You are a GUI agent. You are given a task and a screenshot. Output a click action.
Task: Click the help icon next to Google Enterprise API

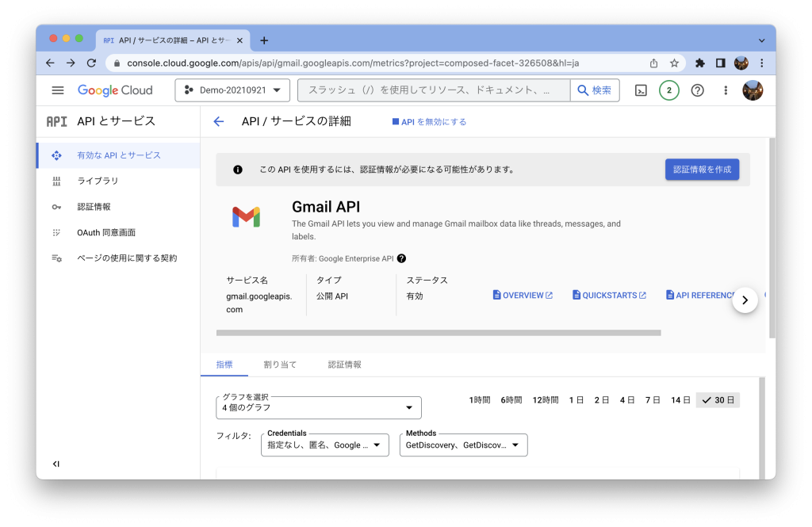click(x=401, y=258)
